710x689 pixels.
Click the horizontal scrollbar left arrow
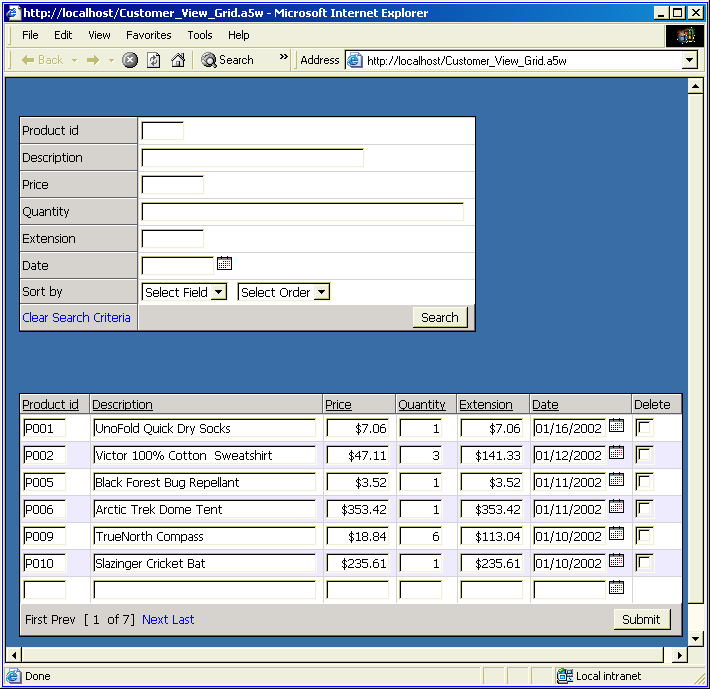(14, 655)
